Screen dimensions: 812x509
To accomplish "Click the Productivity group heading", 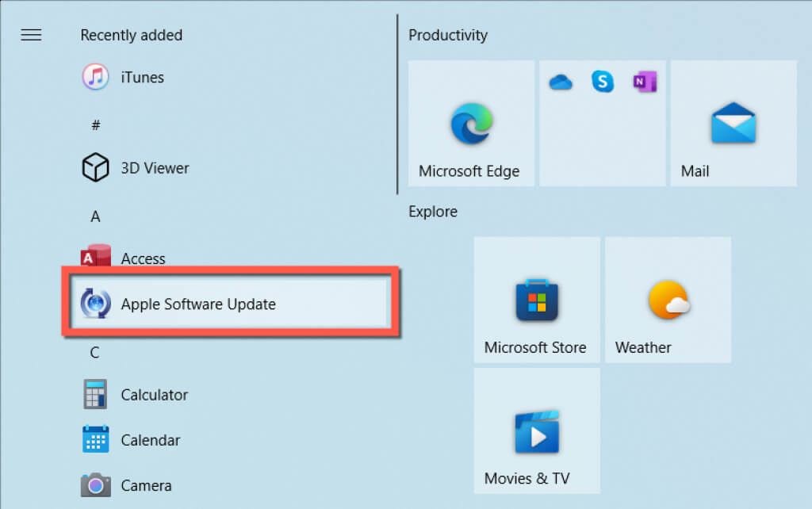I will 448,35.
